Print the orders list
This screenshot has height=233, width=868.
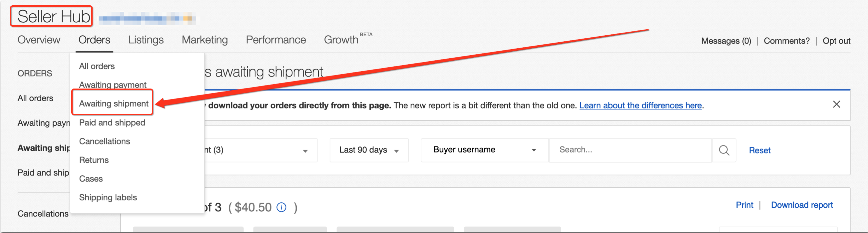(x=744, y=205)
